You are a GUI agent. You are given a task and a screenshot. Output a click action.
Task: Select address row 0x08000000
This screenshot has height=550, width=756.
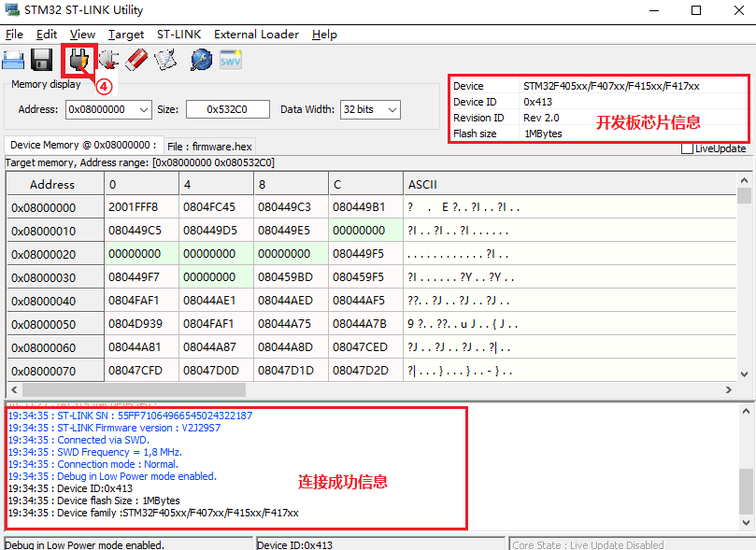(55, 207)
